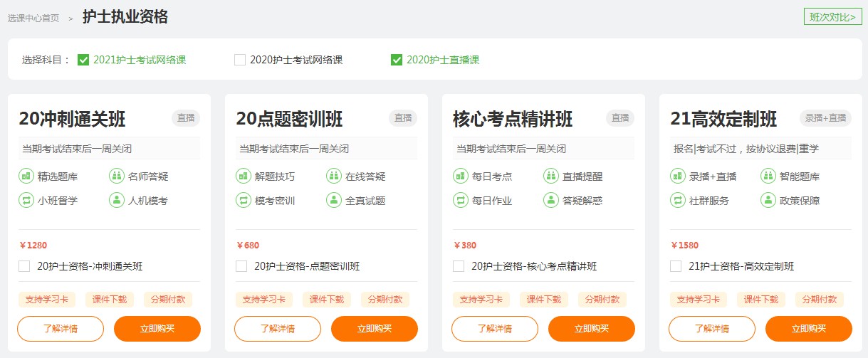The image size is (868, 358).
Task: Click the 每日作业 icon in 核心考点精讲班
Action: coord(461,201)
